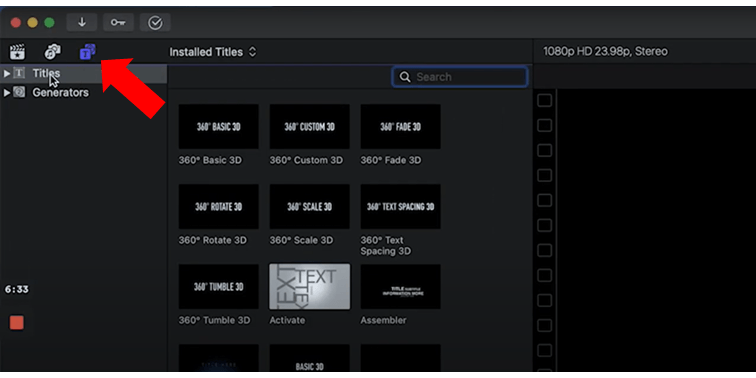Click the 360° Tumble 3D caption text
The width and height of the screenshot is (756, 378).
[214, 320]
